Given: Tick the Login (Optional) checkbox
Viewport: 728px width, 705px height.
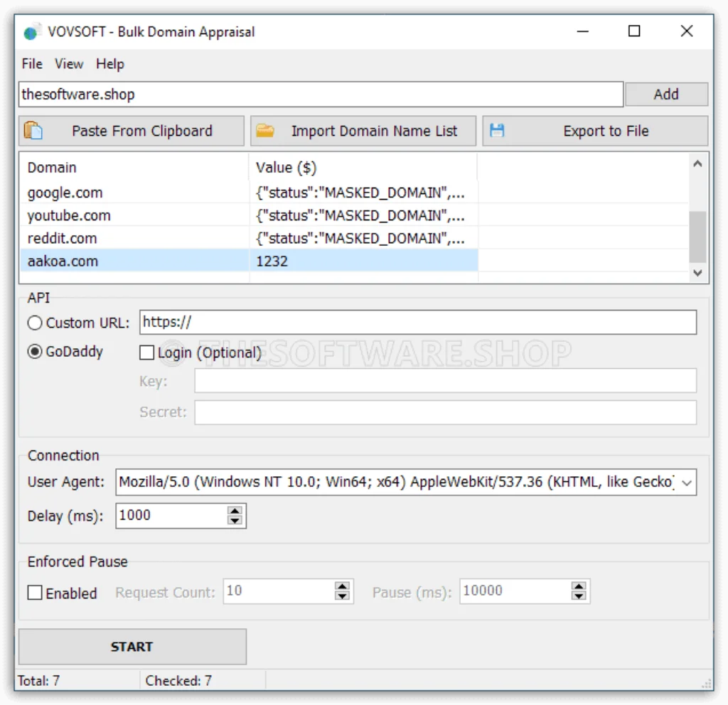Looking at the screenshot, I should 146,352.
